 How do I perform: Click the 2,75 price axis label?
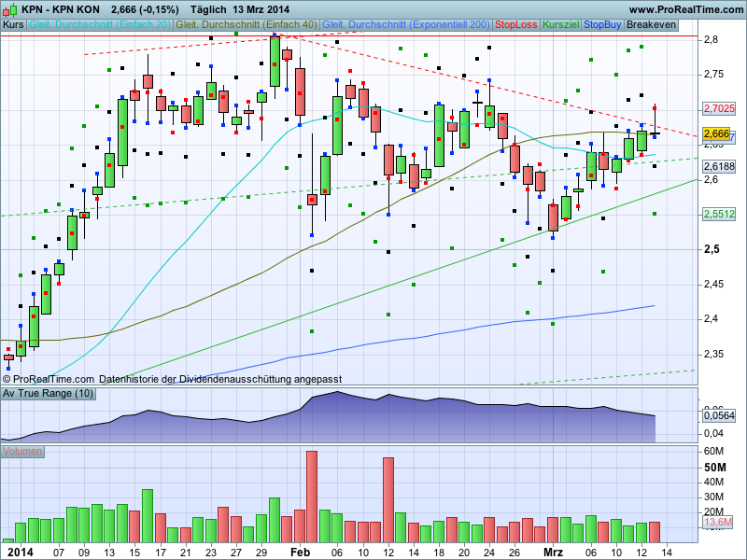click(x=713, y=75)
